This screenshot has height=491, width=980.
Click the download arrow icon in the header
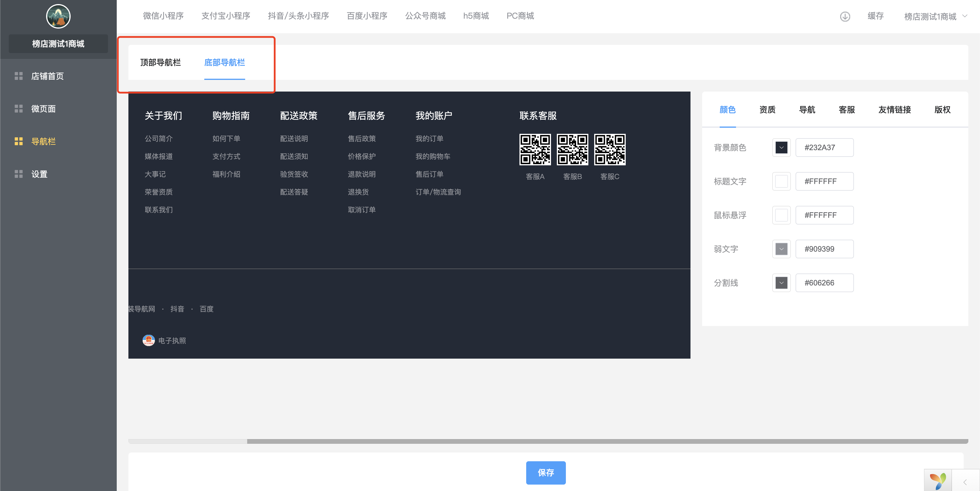(x=845, y=16)
